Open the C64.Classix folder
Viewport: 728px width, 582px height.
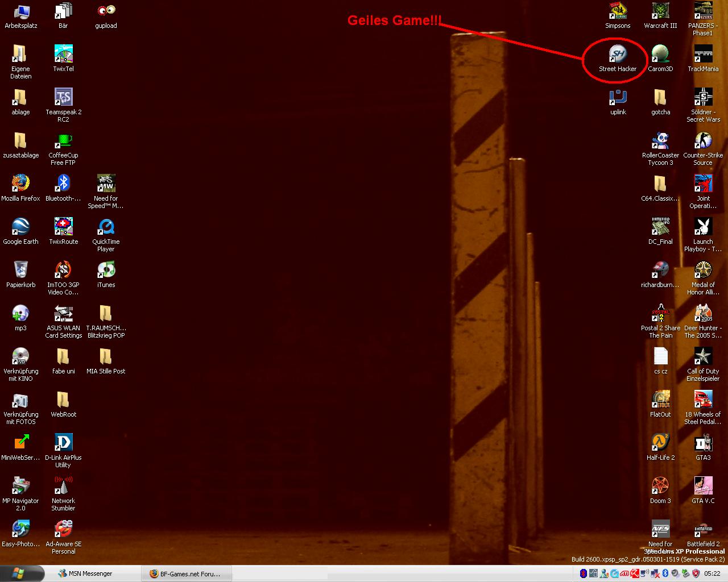coord(660,188)
